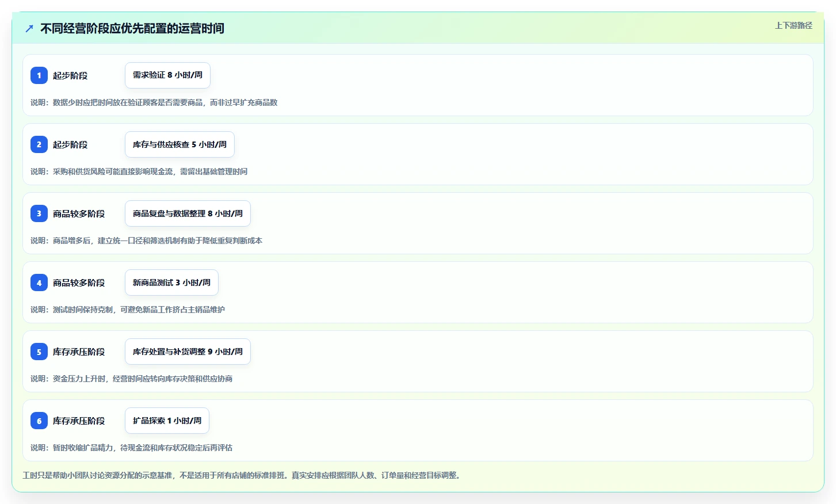Click the arrow icon beside the title
The width and height of the screenshot is (836, 504).
(29, 28)
